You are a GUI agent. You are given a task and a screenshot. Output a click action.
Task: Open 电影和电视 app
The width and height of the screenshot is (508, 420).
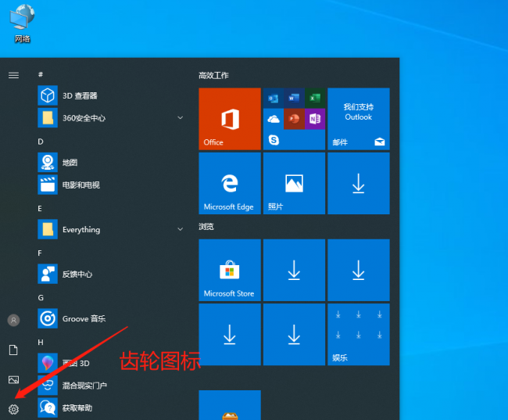110,185
